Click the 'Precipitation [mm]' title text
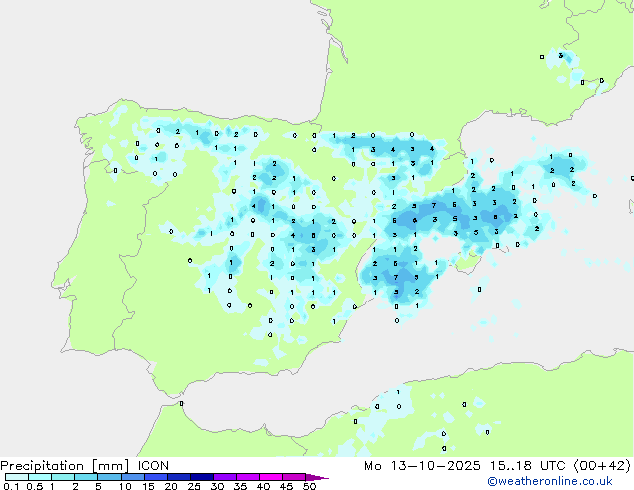 [x=65, y=466]
